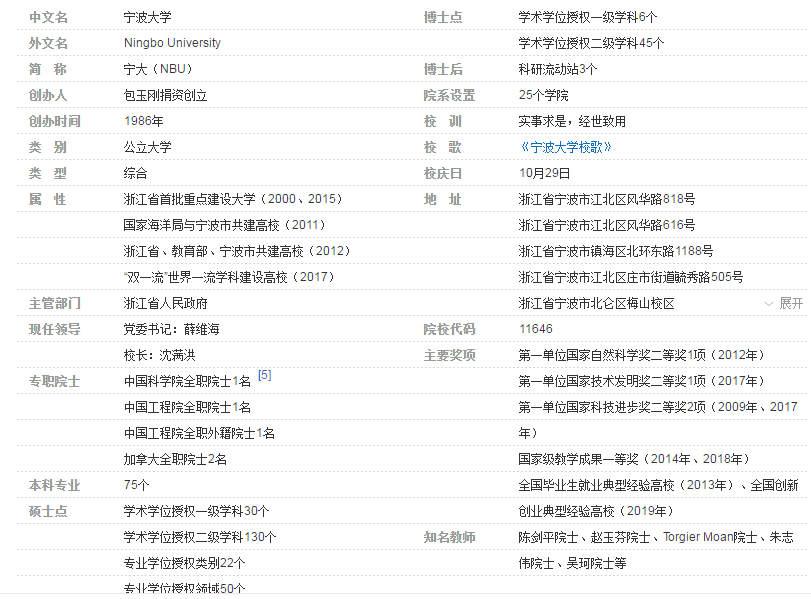This screenshot has width=811, height=599.
Task: Click the school code 11646
Action: 536,329
